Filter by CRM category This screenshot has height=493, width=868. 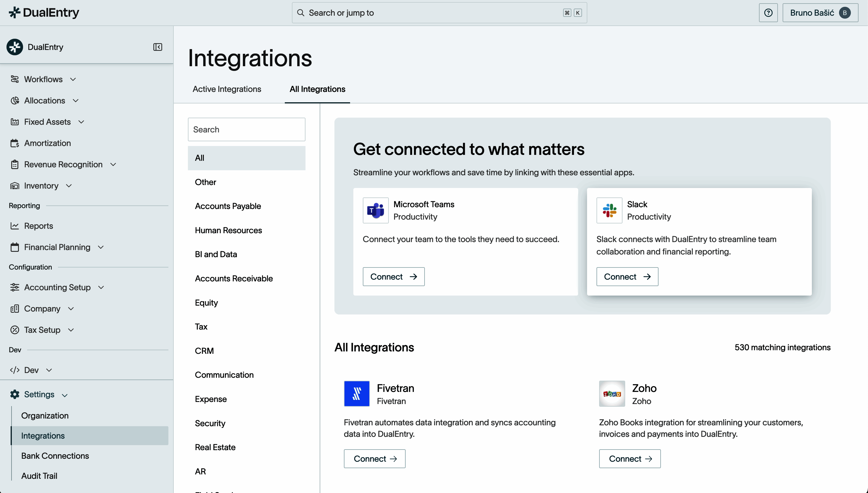click(246, 351)
